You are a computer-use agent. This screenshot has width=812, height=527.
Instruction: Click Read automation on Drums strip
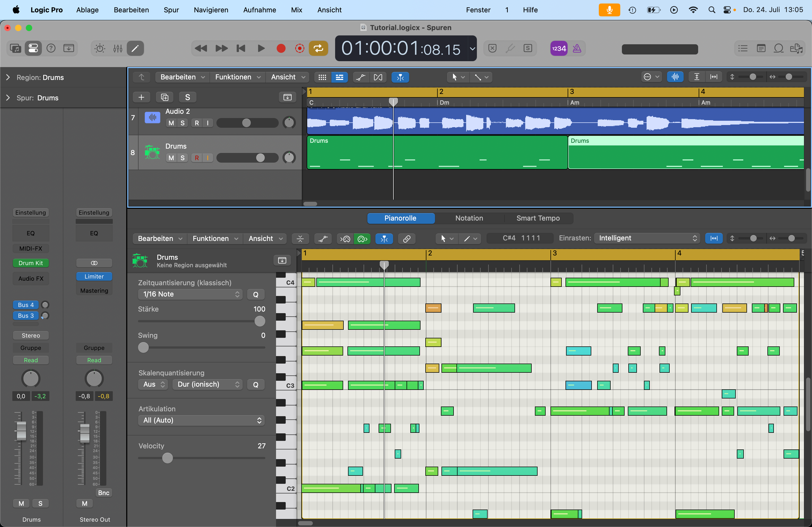click(x=31, y=360)
